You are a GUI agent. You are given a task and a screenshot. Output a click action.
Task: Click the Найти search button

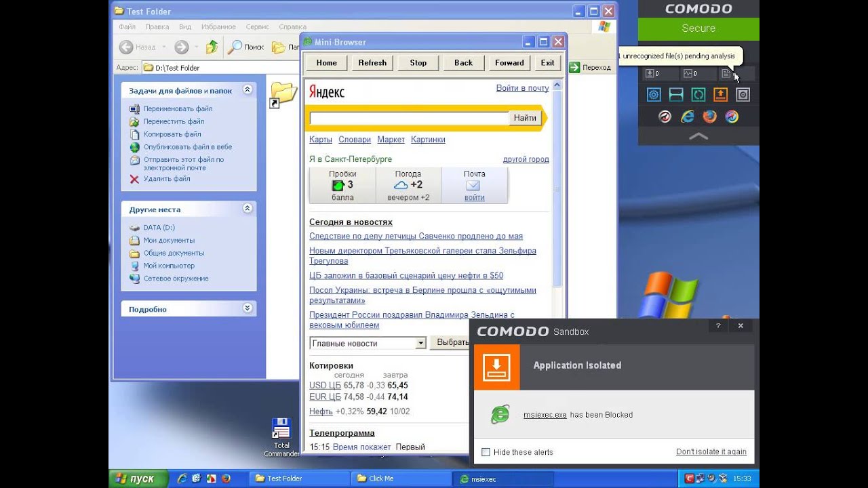tap(525, 118)
